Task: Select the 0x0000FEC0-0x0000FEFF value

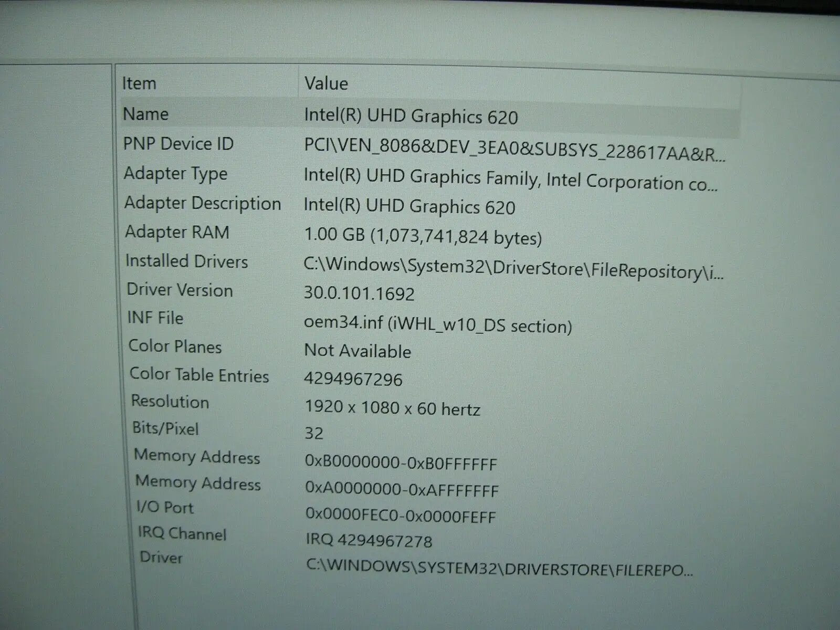Action: coord(401,515)
